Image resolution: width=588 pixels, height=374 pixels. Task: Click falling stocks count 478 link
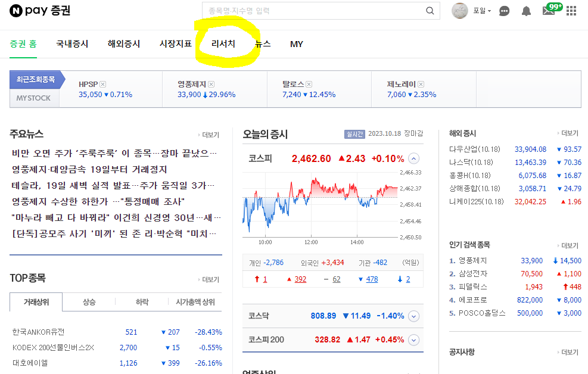372,279
